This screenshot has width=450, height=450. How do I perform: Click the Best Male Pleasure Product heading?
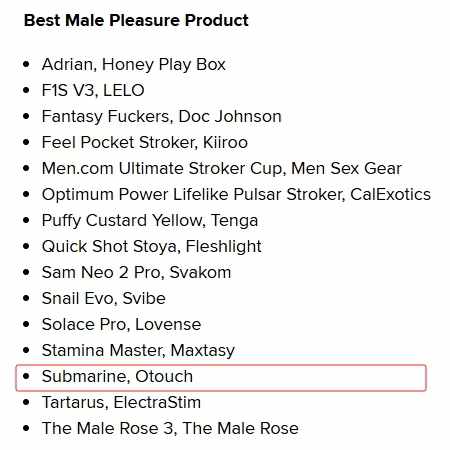pos(136,21)
